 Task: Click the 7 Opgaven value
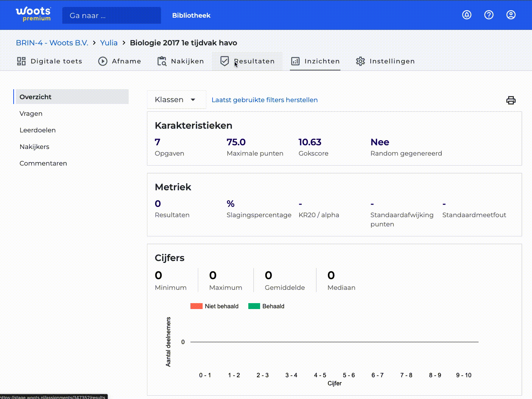coord(157,142)
